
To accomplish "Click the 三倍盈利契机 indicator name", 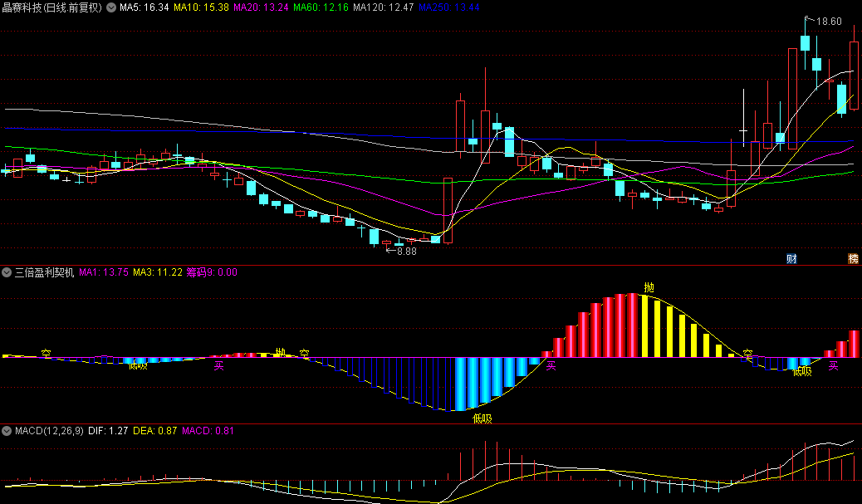I will pos(44,272).
